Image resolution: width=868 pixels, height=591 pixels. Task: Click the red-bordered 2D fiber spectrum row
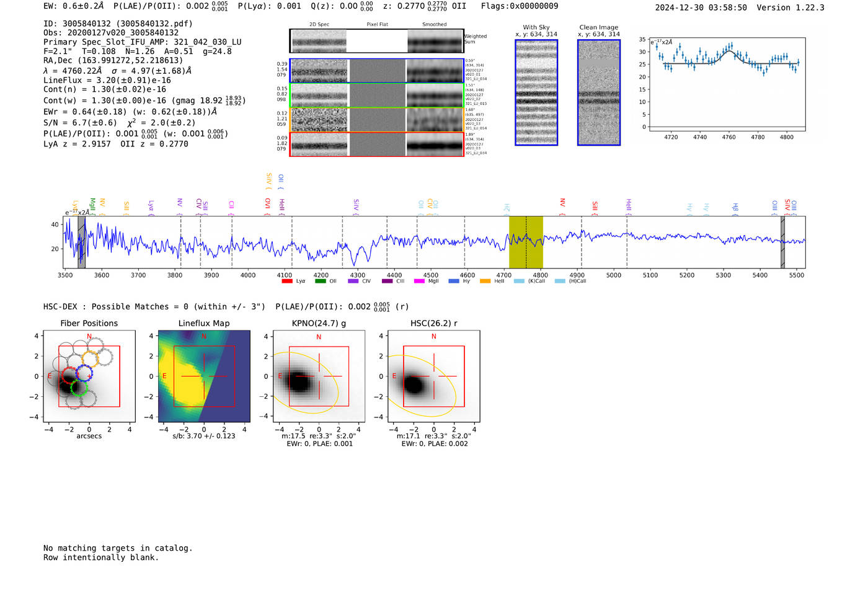376,144
